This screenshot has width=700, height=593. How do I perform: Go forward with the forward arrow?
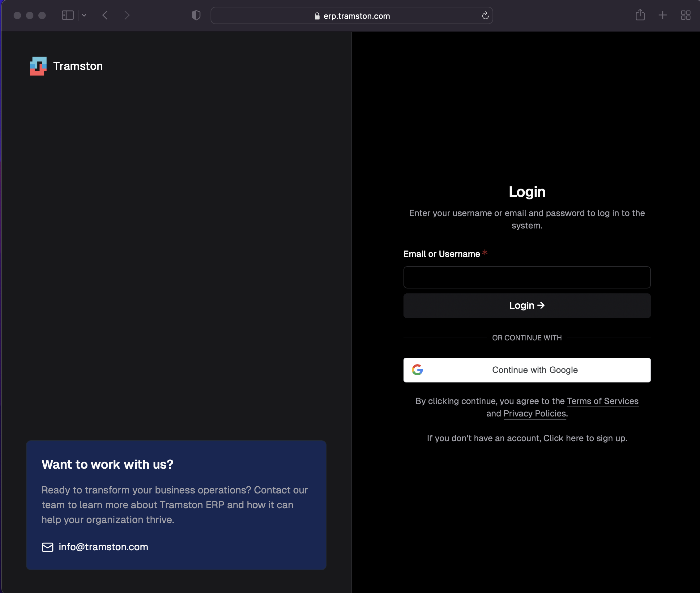[127, 15]
